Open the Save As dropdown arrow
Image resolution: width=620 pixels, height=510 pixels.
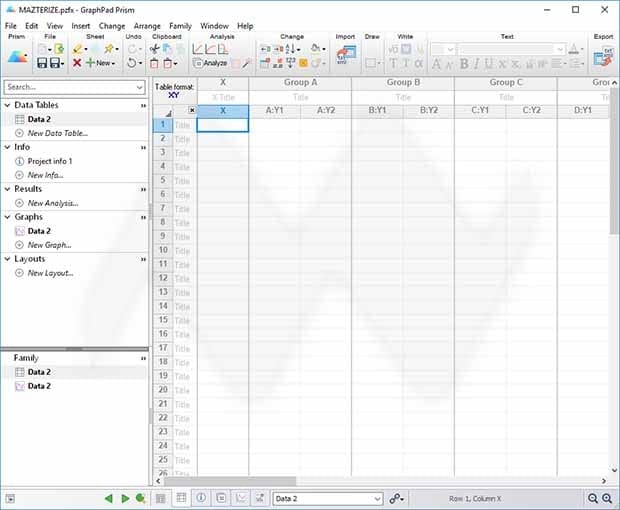coord(62,63)
